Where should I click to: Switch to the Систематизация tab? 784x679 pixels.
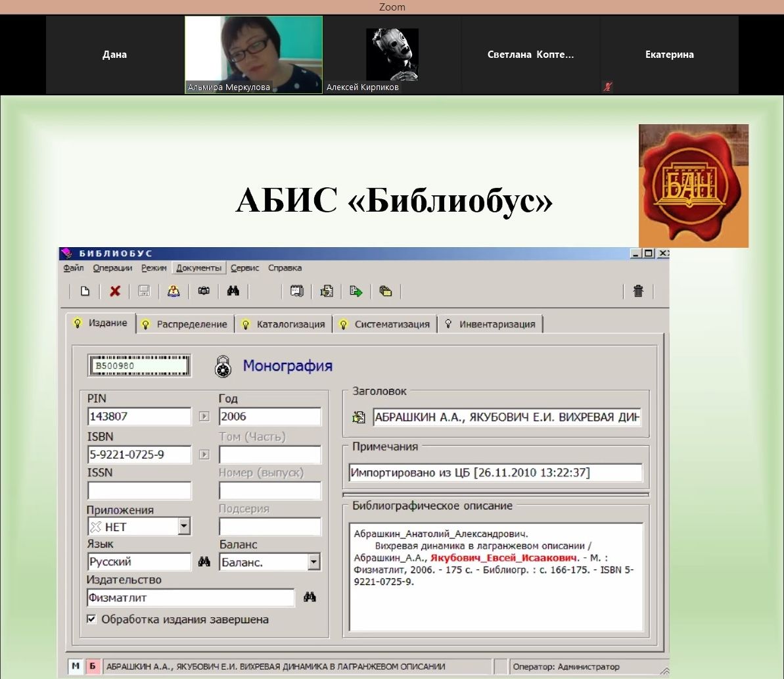pos(385,324)
